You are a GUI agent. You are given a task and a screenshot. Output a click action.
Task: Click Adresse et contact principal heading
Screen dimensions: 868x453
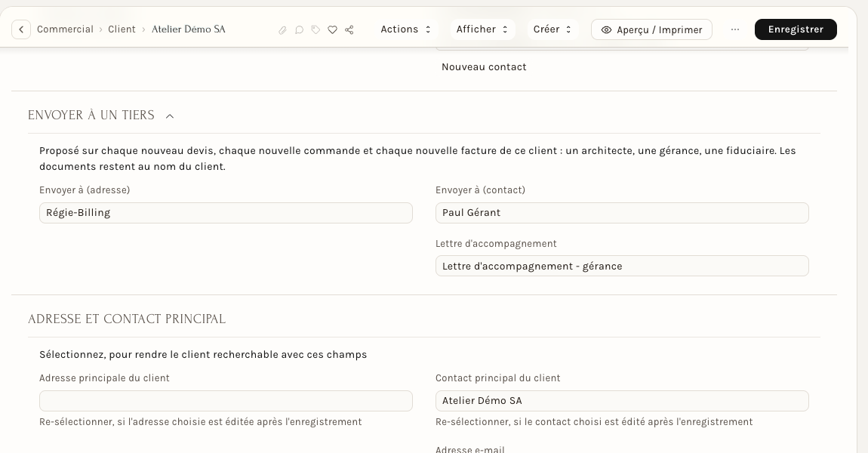[x=127, y=319]
